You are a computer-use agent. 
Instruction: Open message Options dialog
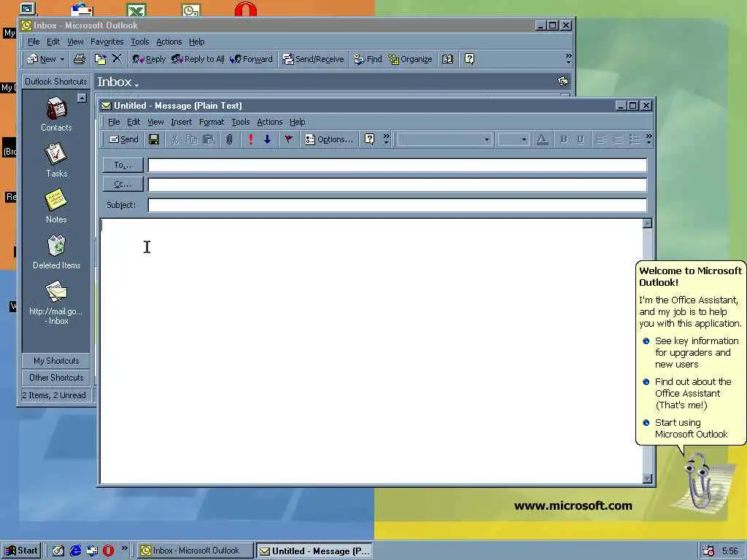pyautogui.click(x=329, y=139)
